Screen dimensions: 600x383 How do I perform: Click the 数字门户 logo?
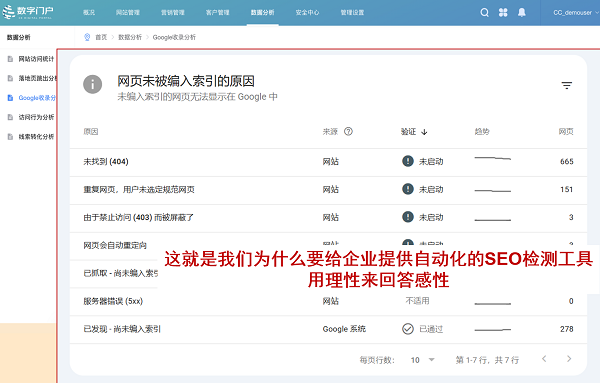click(28, 12)
